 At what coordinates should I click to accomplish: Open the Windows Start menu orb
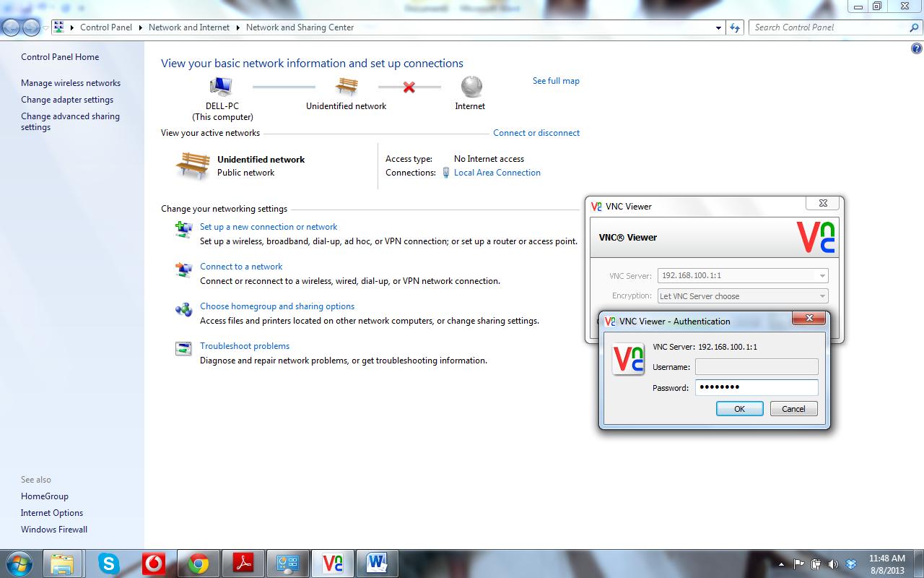pos(19,563)
